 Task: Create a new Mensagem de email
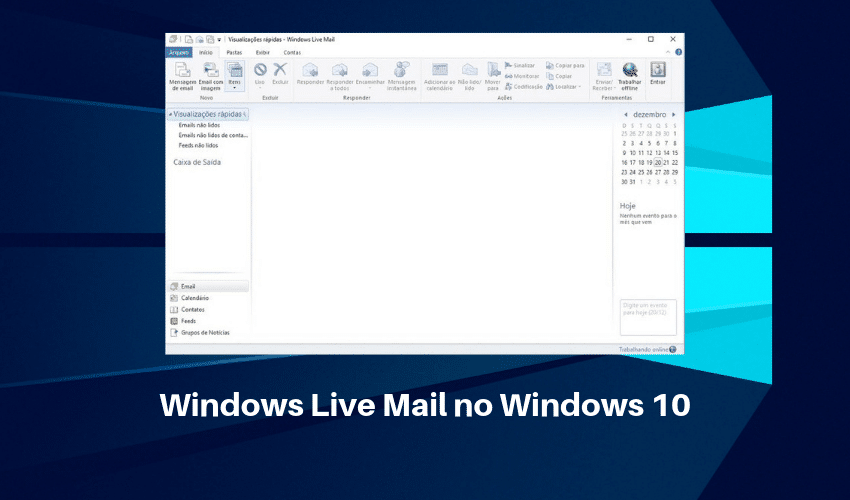point(182,76)
